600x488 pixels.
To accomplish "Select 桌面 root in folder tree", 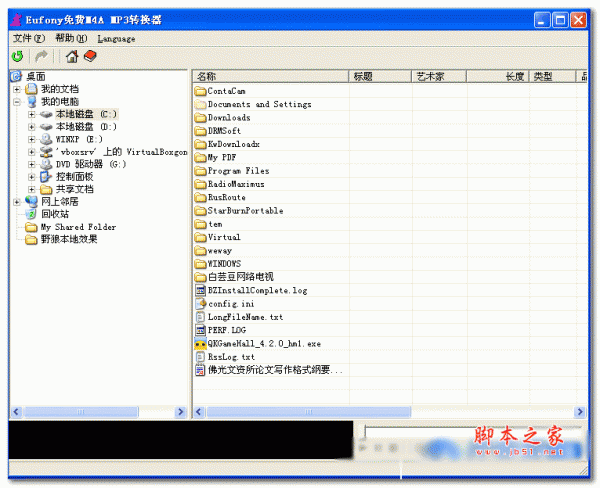I will pos(36,77).
